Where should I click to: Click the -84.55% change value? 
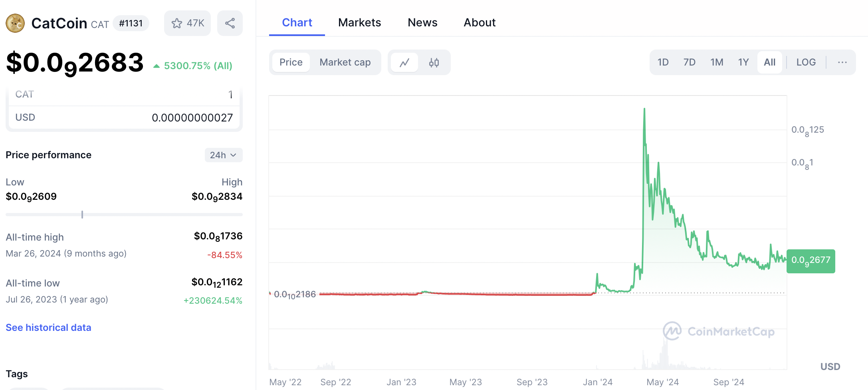(x=225, y=255)
